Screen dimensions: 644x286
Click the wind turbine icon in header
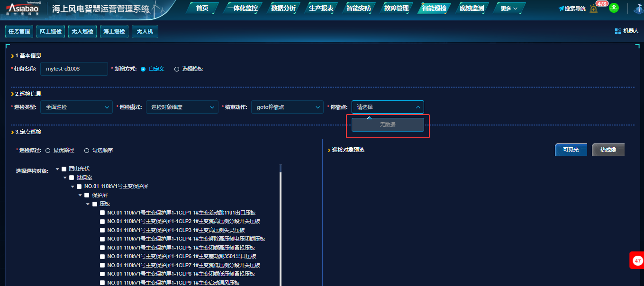point(637,8)
